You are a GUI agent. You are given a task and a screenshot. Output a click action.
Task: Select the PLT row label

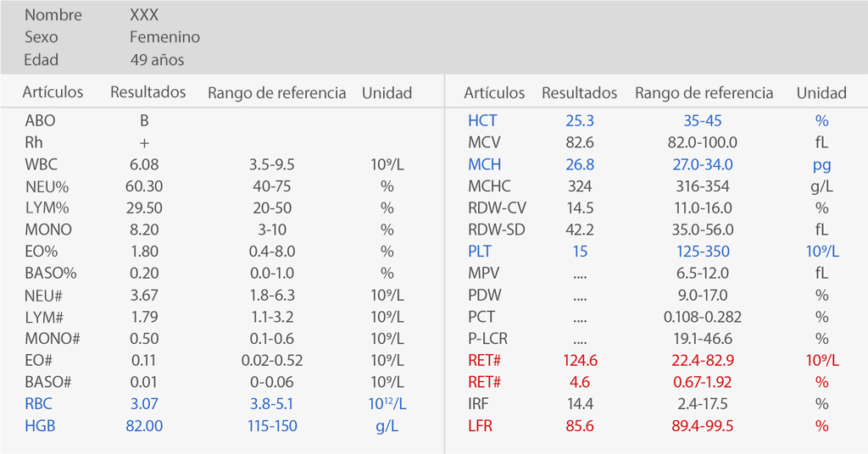pyautogui.click(x=480, y=252)
